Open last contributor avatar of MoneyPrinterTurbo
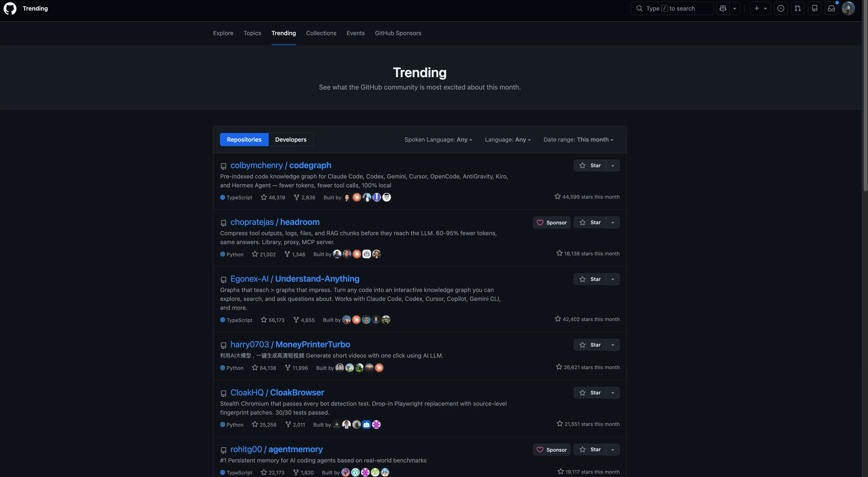Viewport: 868px width, 477px height. (x=379, y=367)
